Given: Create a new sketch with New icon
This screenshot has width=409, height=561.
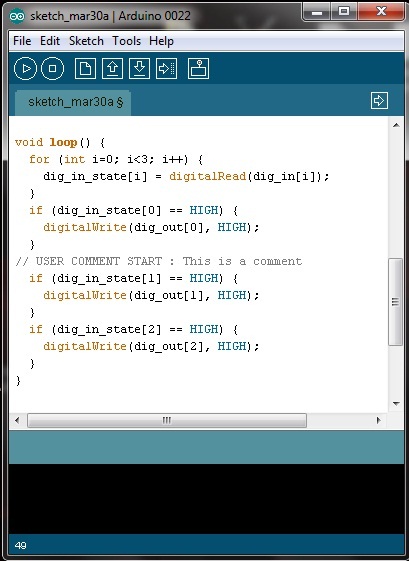Looking at the screenshot, I should pos(85,68).
